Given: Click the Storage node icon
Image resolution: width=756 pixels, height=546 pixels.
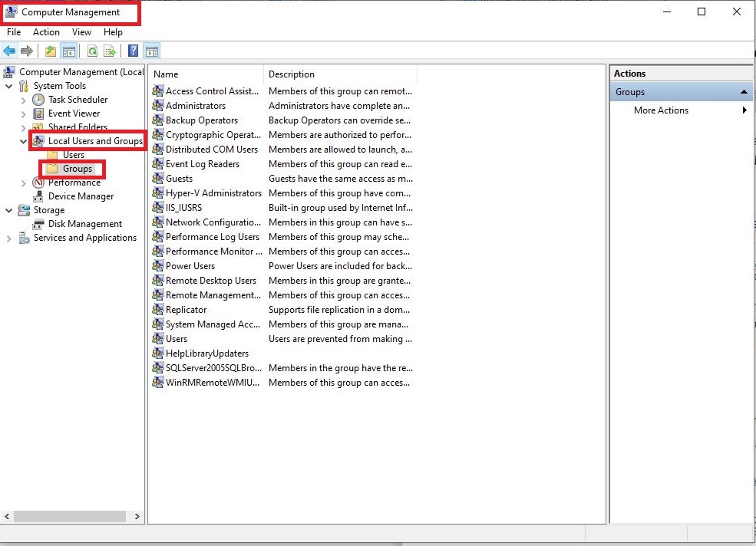Looking at the screenshot, I should (x=24, y=210).
